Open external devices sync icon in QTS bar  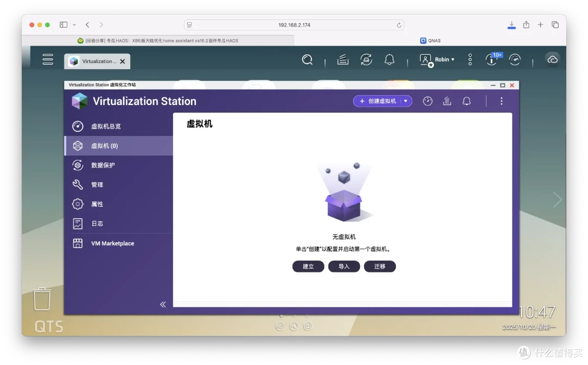(x=366, y=60)
